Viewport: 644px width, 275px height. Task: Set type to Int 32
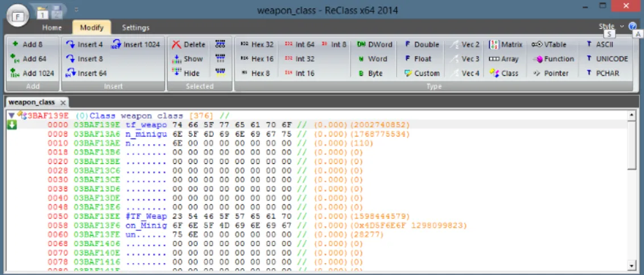299,59
